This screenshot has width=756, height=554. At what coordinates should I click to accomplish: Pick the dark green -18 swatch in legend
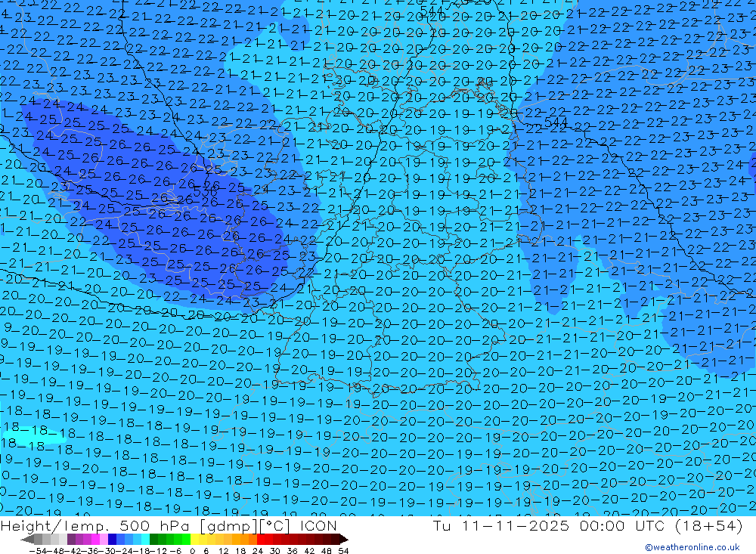153,539
